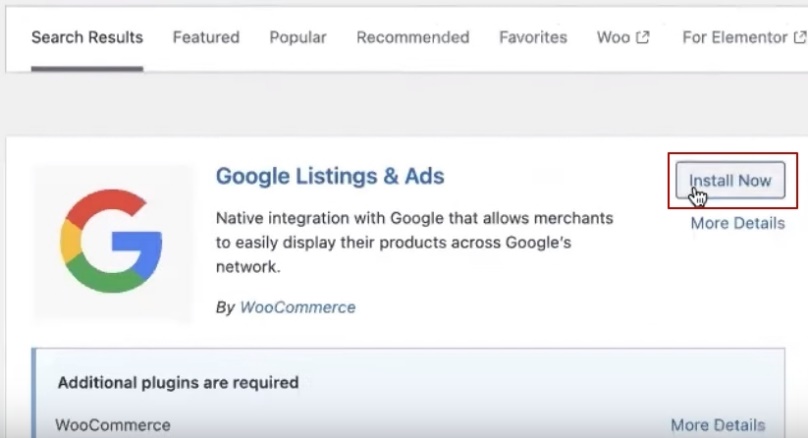Select the Woo tab label
The height and width of the screenshot is (438, 808).
[613, 38]
